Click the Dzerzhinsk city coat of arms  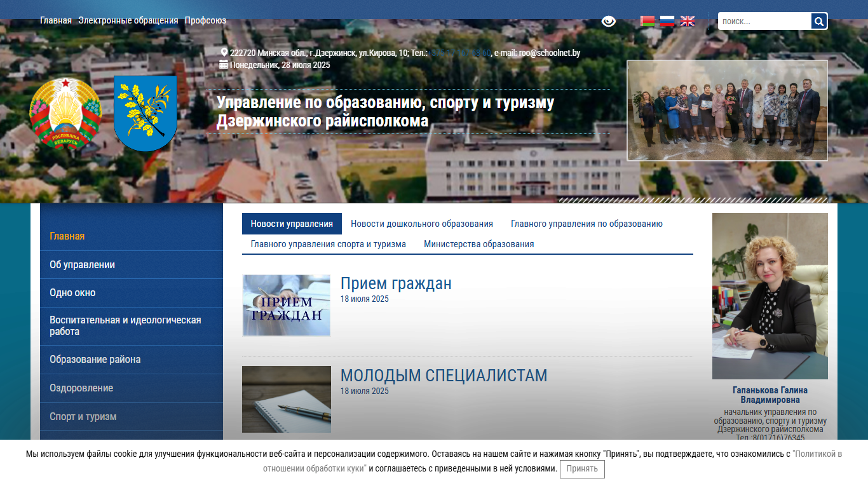146,113
